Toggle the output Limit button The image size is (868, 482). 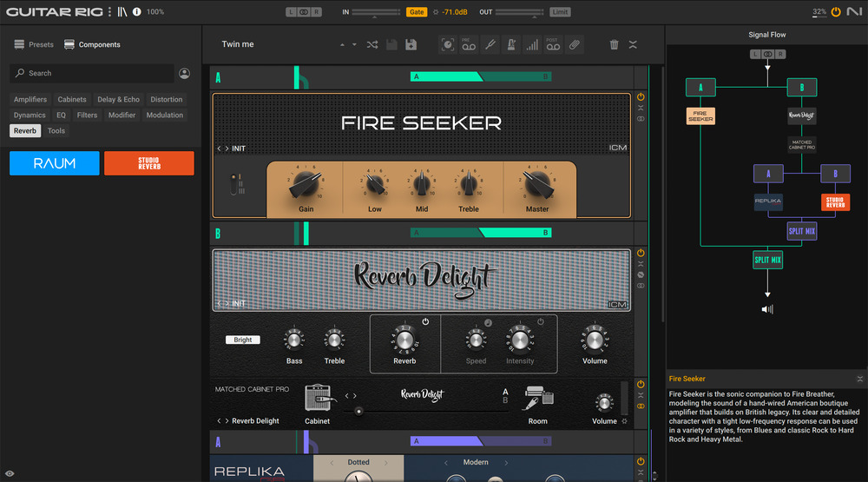[x=560, y=12]
